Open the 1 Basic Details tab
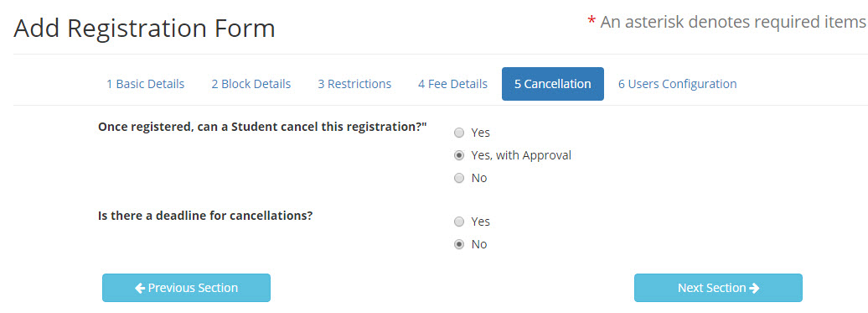The image size is (868, 313). pos(145,84)
